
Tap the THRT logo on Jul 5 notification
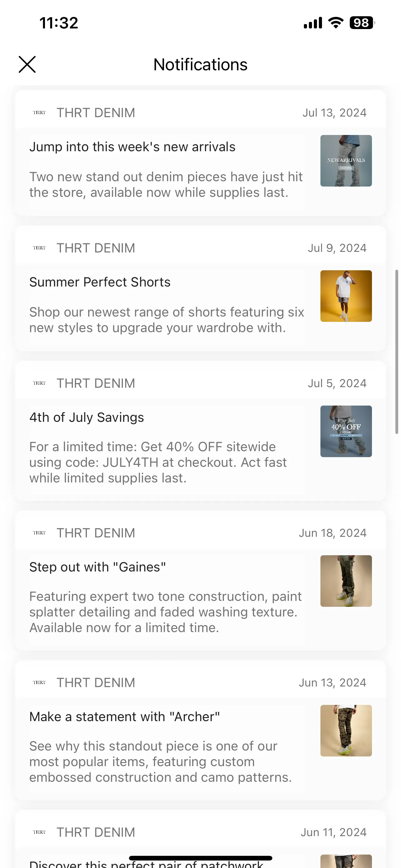[x=39, y=383]
